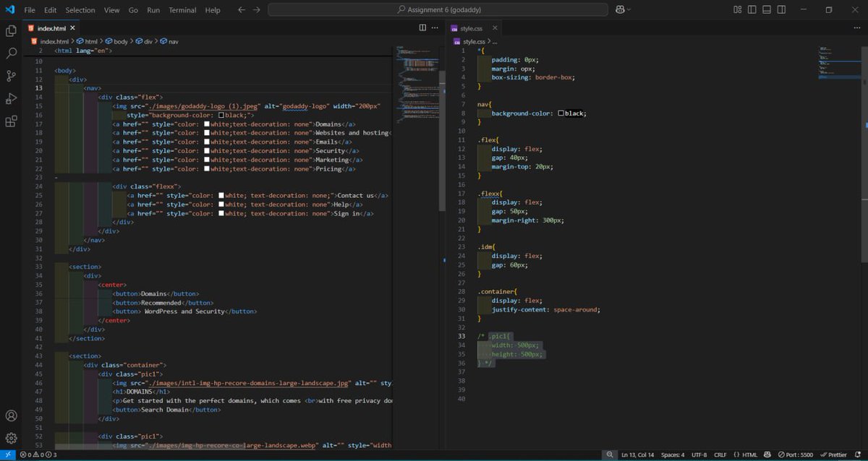Image resolution: width=868 pixels, height=461 pixels.
Task: Change indentation via Spaces: 4
Action: (673, 455)
